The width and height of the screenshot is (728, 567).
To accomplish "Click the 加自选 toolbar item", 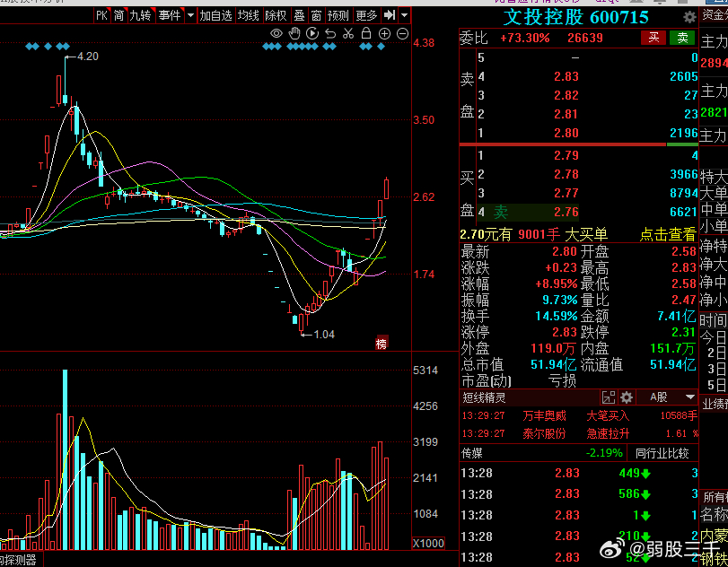I will click(x=215, y=15).
